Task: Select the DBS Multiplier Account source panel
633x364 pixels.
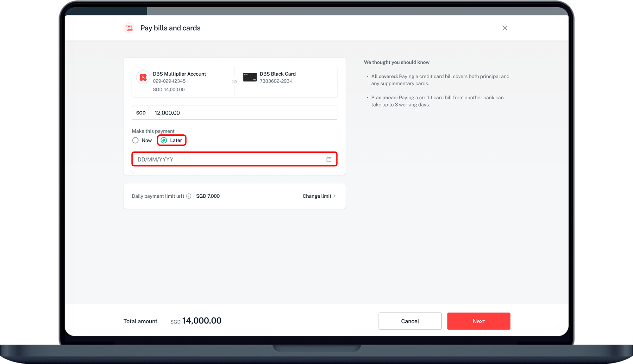Action: click(x=184, y=82)
